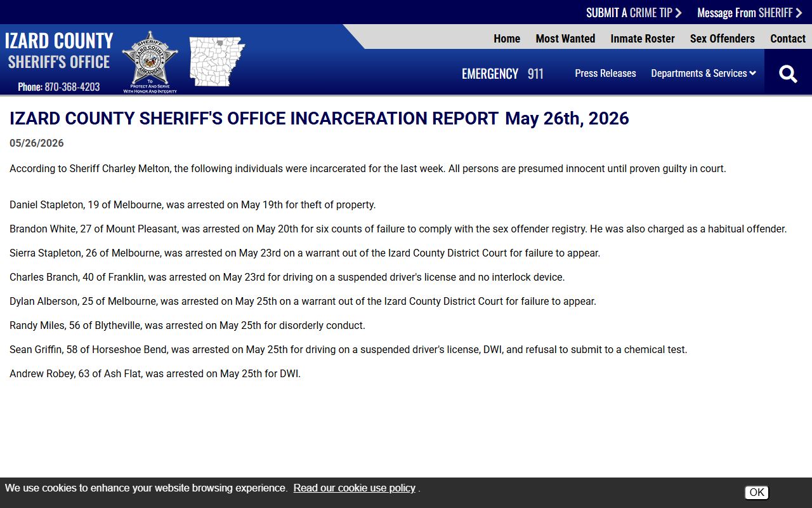Screen dimensions: 812x508
Task: Open Sex Offenders page
Action: coord(723,39)
